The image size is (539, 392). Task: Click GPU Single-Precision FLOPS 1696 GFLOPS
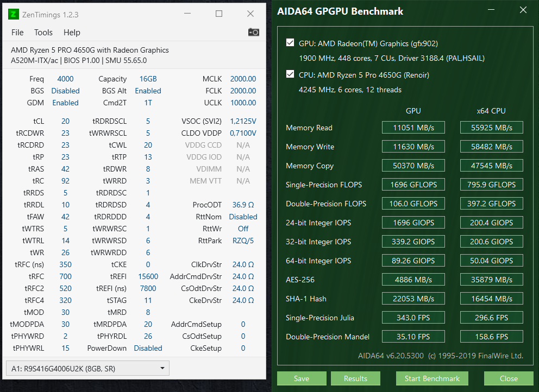coord(413,185)
